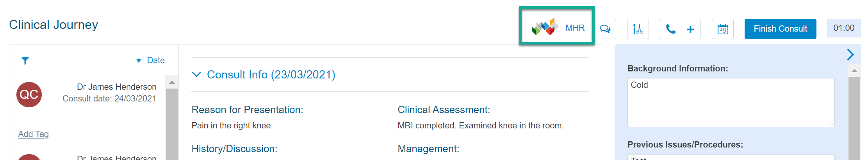The width and height of the screenshot is (868, 160).
Task: Start a phone call with the phone icon
Action: click(670, 29)
